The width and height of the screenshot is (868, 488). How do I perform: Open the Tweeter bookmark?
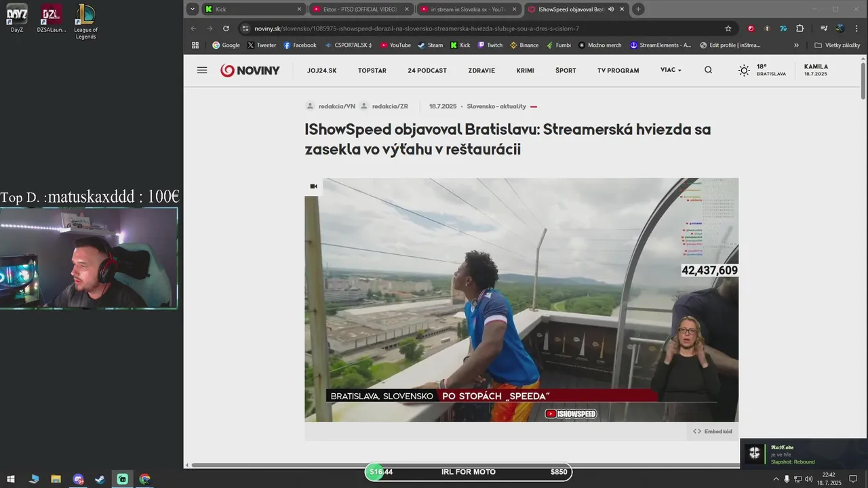tap(262, 45)
